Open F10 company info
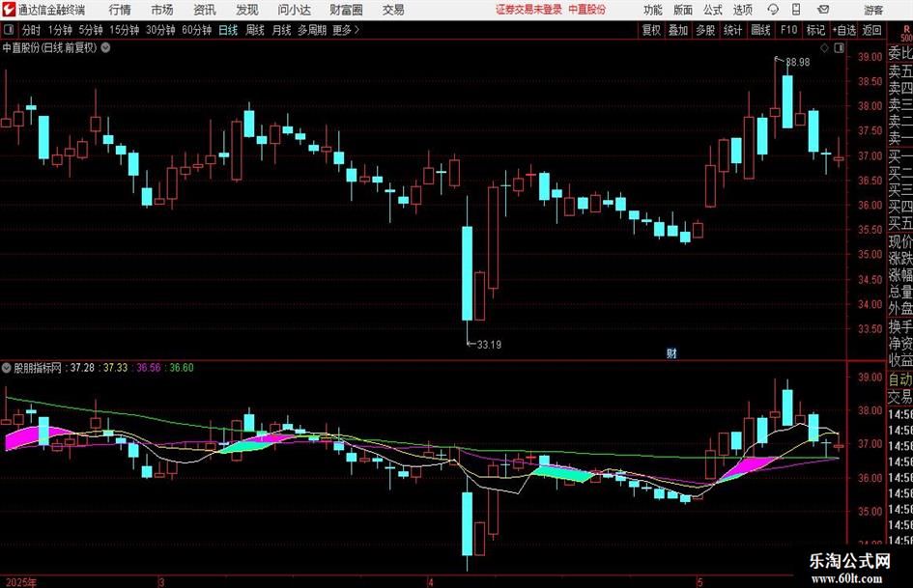 tap(788, 30)
